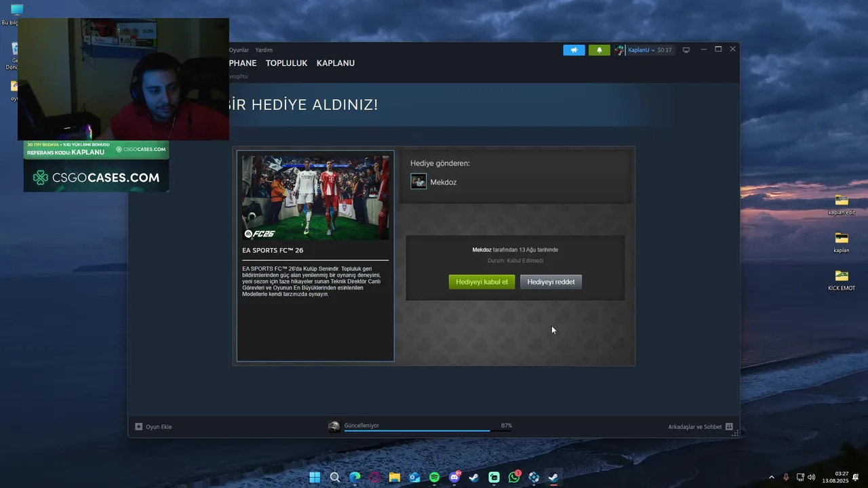
Task: Select the kaplan edit desktop folder
Action: pyautogui.click(x=842, y=204)
